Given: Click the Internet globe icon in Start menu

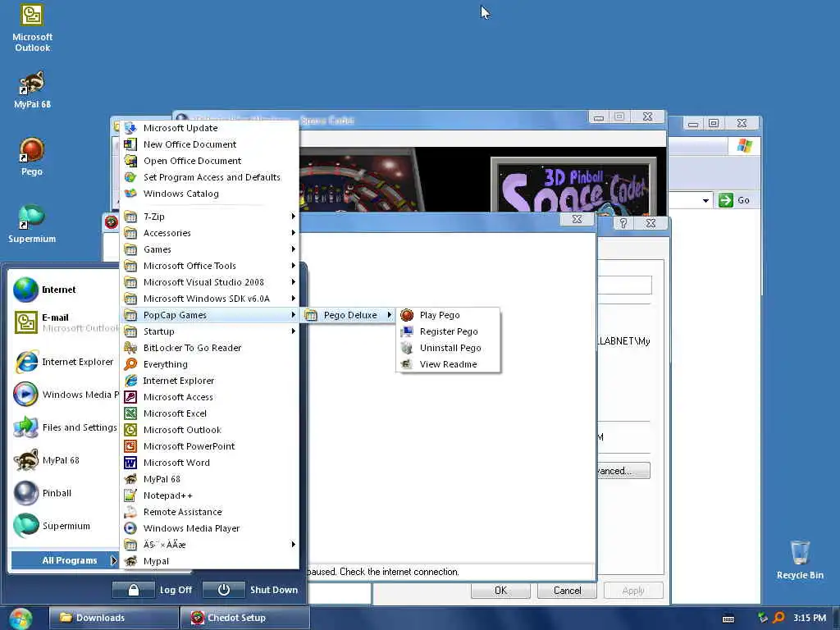Looking at the screenshot, I should tap(25, 290).
